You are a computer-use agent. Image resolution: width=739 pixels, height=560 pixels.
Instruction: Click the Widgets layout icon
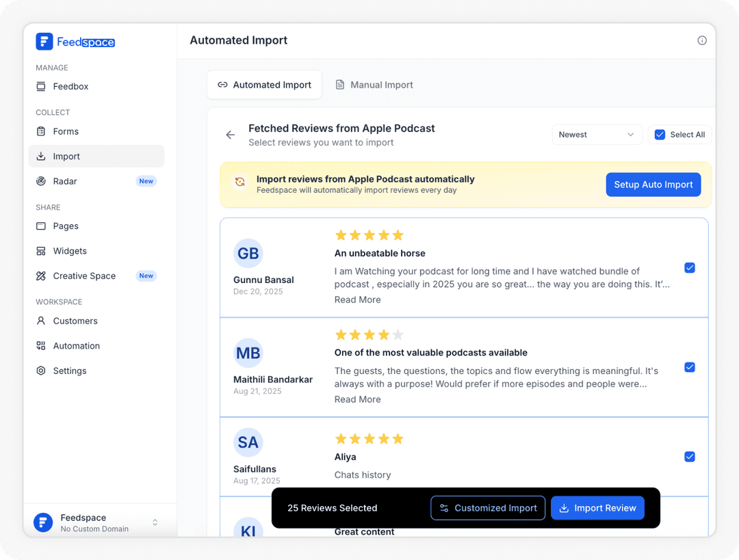pos(41,251)
